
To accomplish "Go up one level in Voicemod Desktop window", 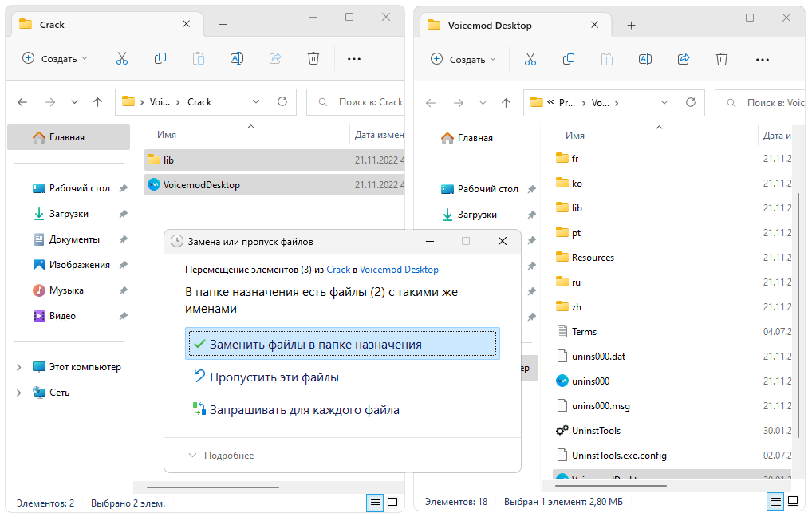I will tap(506, 103).
